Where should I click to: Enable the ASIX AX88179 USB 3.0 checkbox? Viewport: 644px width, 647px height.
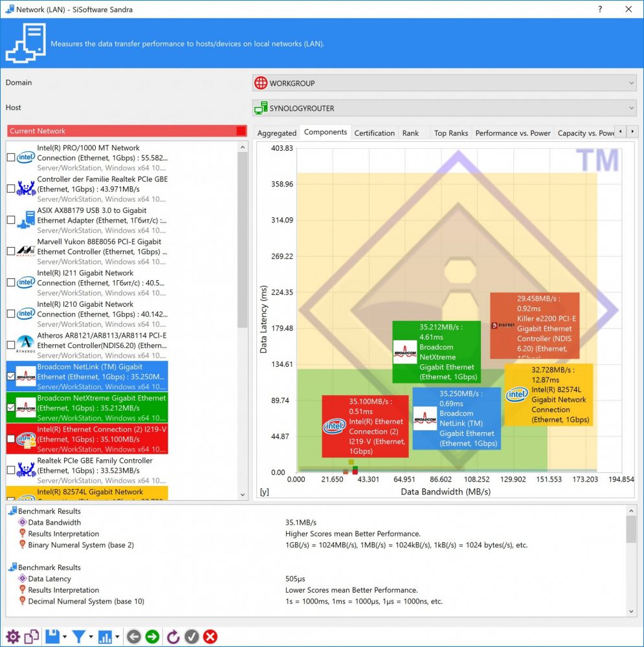tap(11, 220)
